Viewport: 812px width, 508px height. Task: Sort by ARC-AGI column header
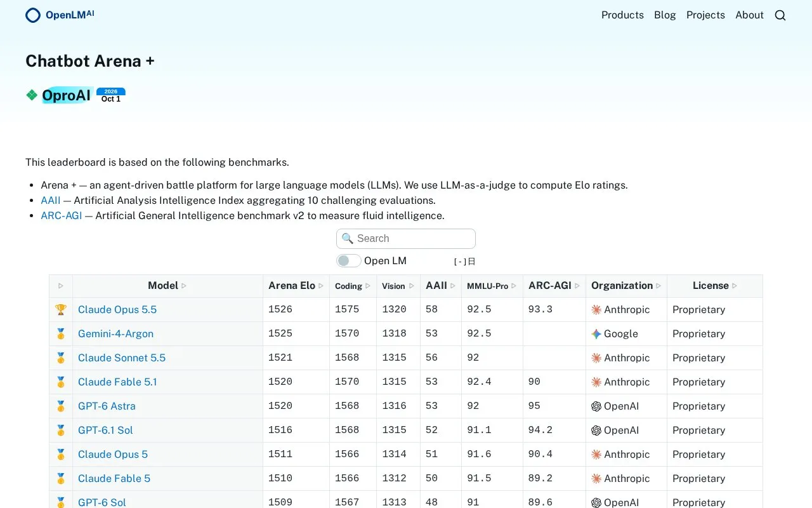[x=554, y=286]
